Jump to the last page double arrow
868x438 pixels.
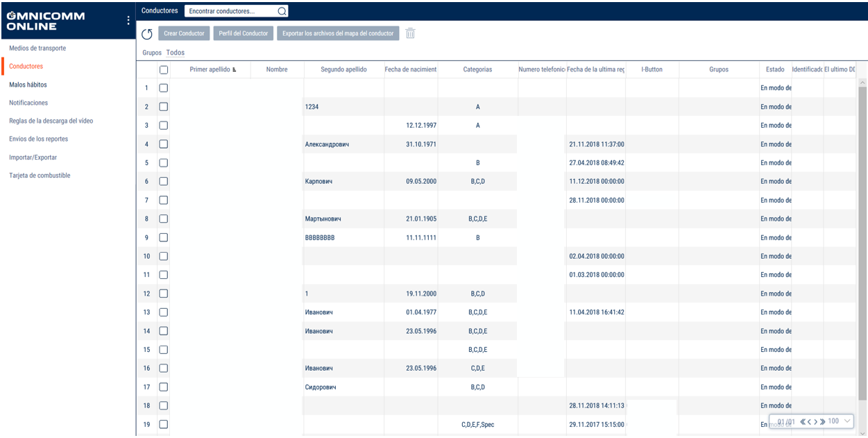point(822,421)
